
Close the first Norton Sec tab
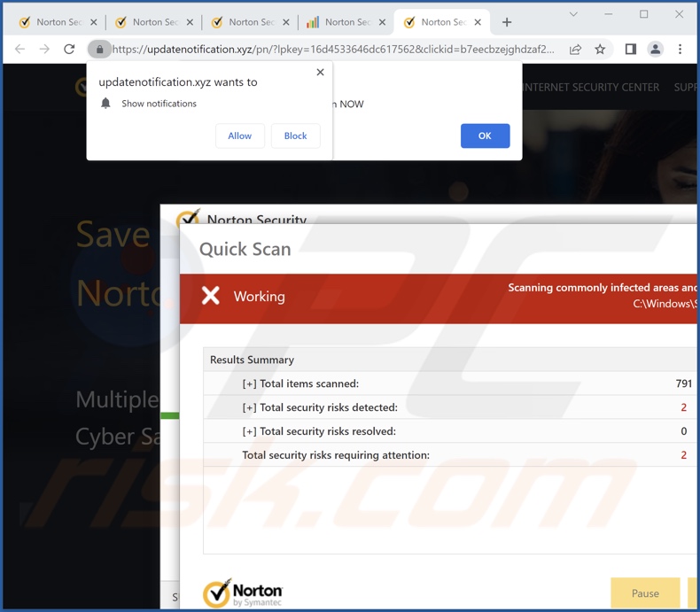point(93,22)
